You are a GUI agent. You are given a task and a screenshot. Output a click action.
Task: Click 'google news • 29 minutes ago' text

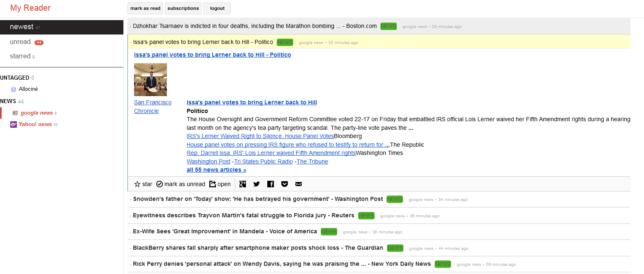(432, 27)
